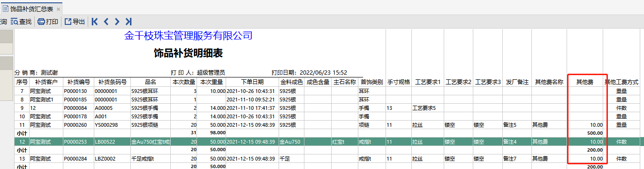Click the 其他费名称 column header
This screenshot has height=169, width=644.
pos(549,82)
